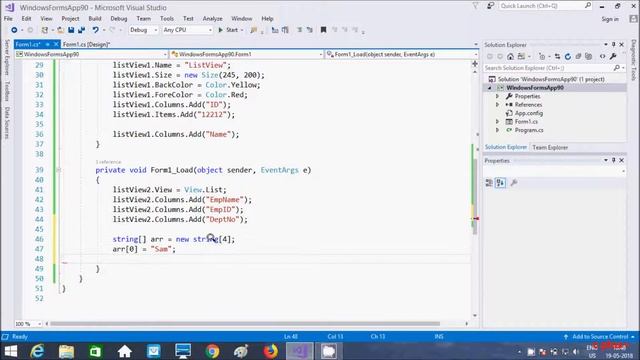Open the Analyze menu

click(212, 18)
